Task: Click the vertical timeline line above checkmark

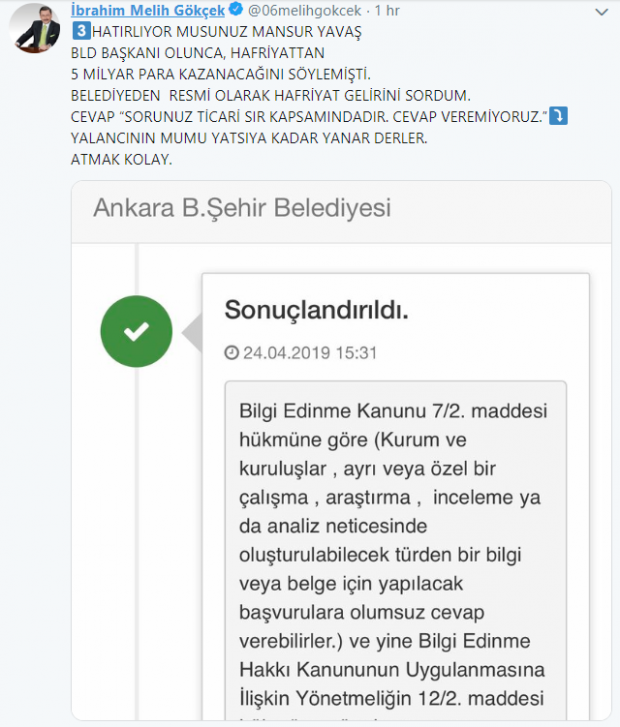Action: 137,270
